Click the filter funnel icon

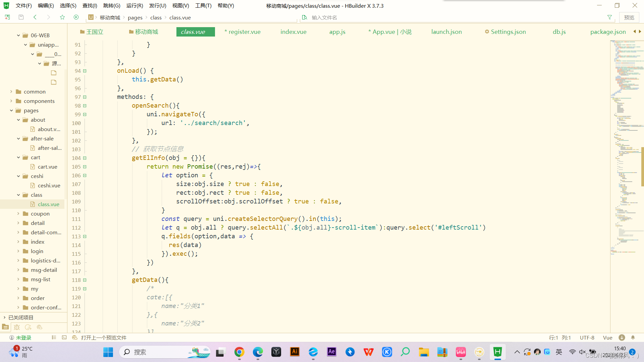coord(609,17)
